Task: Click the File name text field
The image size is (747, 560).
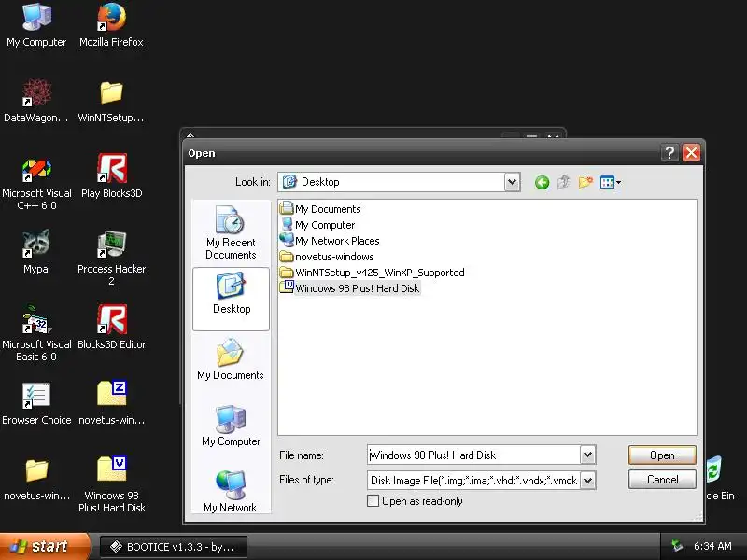Action: pyautogui.click(x=473, y=455)
